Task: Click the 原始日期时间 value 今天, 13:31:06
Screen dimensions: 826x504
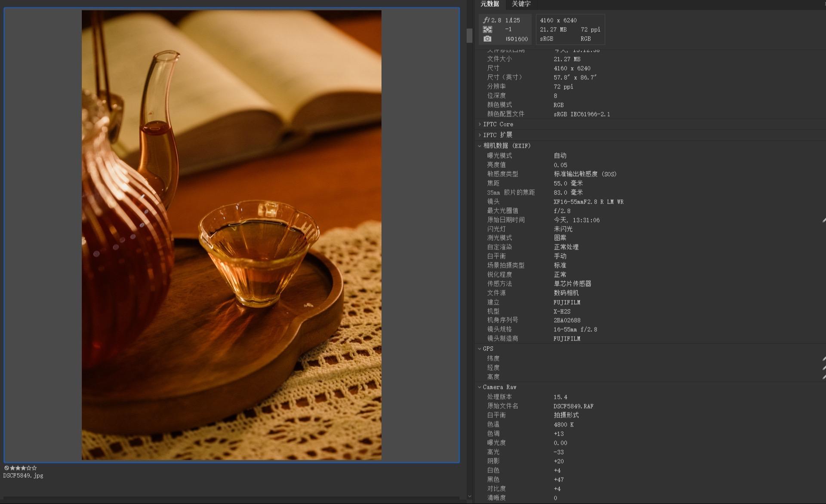Action: click(x=576, y=220)
